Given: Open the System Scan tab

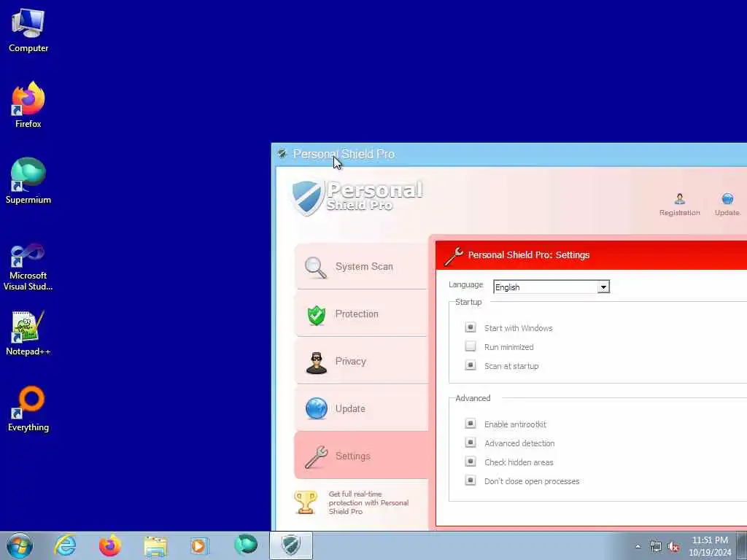Looking at the screenshot, I should tap(360, 267).
